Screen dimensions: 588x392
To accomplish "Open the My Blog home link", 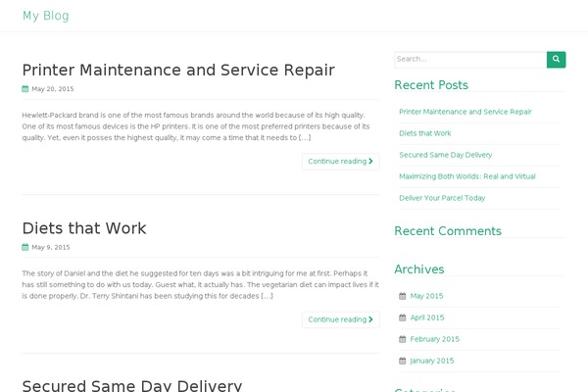I will point(46,16).
